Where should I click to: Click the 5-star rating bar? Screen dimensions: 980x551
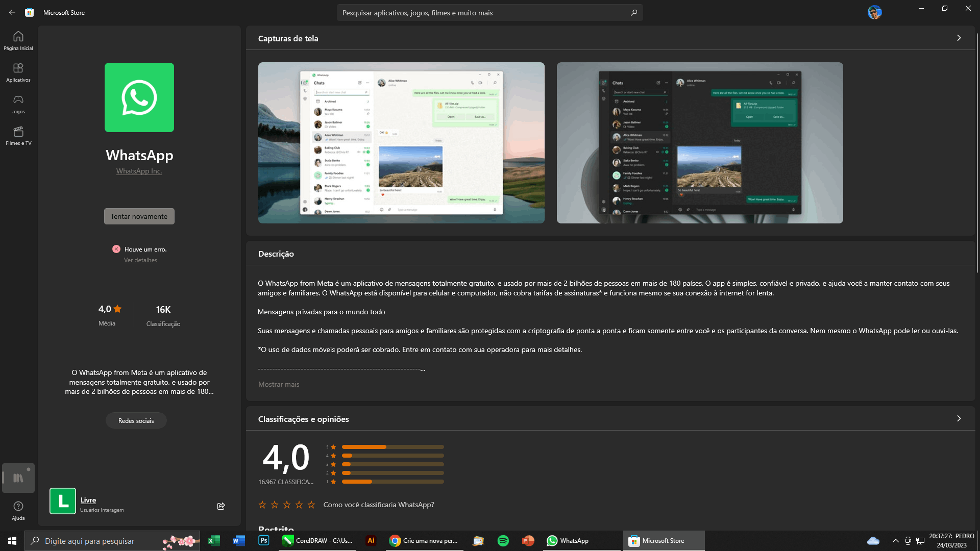tap(393, 447)
